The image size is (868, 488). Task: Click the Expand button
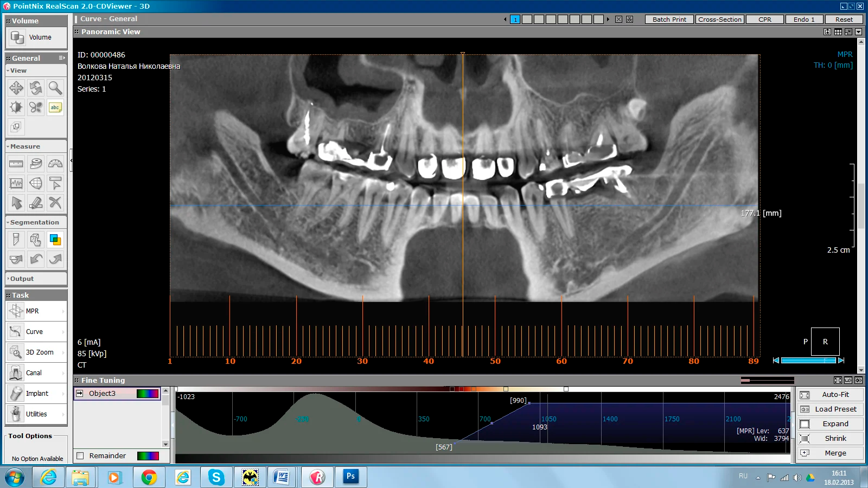tap(830, 424)
